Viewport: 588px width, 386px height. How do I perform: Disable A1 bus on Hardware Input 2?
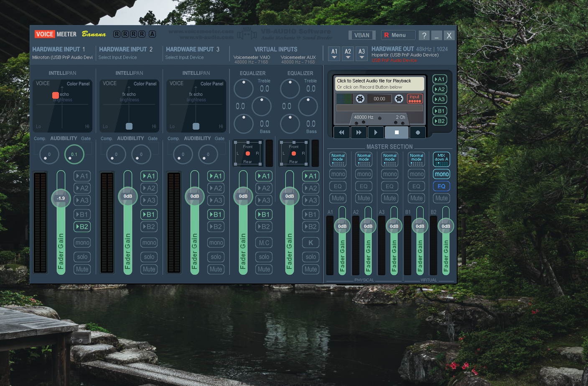pos(149,176)
